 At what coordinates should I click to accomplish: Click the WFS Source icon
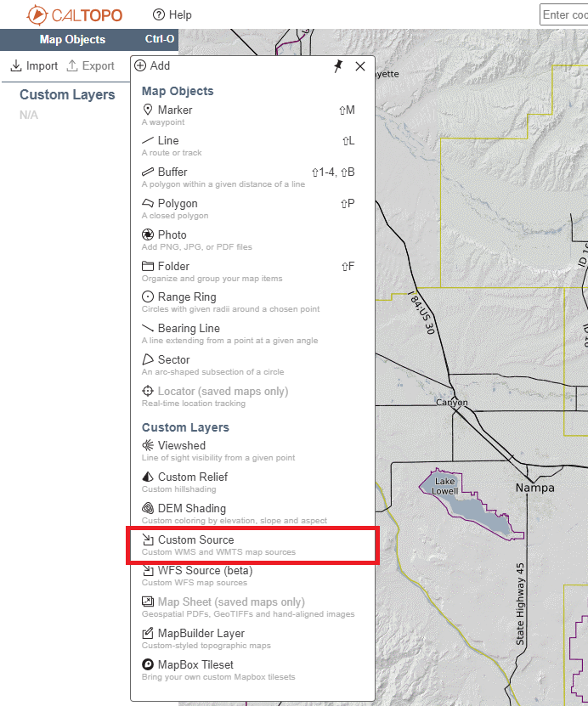click(x=147, y=570)
